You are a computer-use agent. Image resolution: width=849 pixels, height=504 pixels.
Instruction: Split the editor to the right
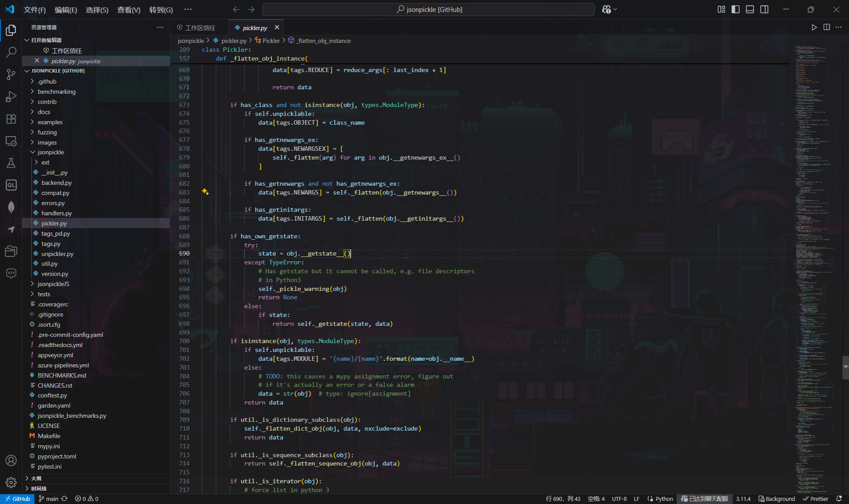[827, 27]
